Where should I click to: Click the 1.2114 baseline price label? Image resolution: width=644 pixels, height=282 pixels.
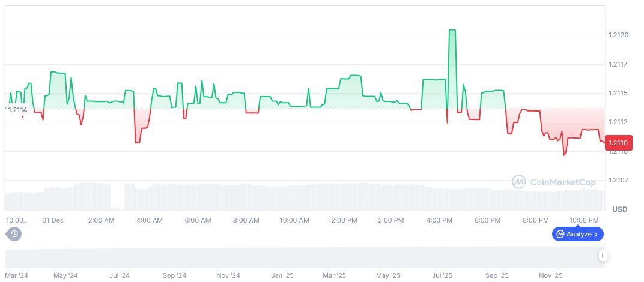click(x=17, y=110)
